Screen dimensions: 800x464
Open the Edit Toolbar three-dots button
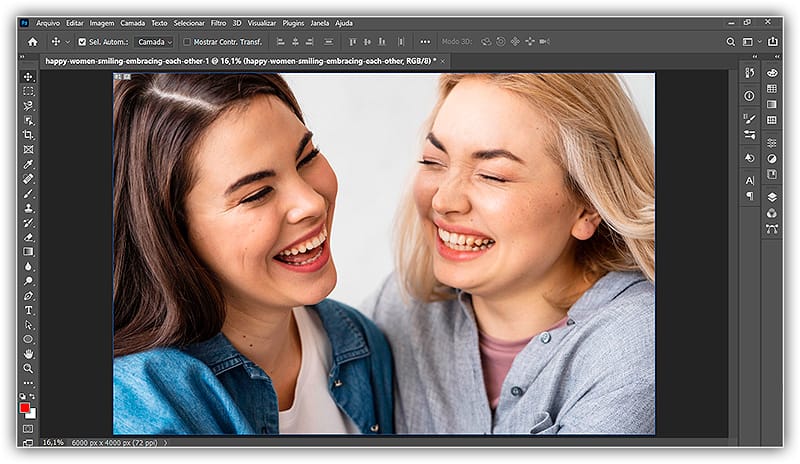click(x=28, y=382)
